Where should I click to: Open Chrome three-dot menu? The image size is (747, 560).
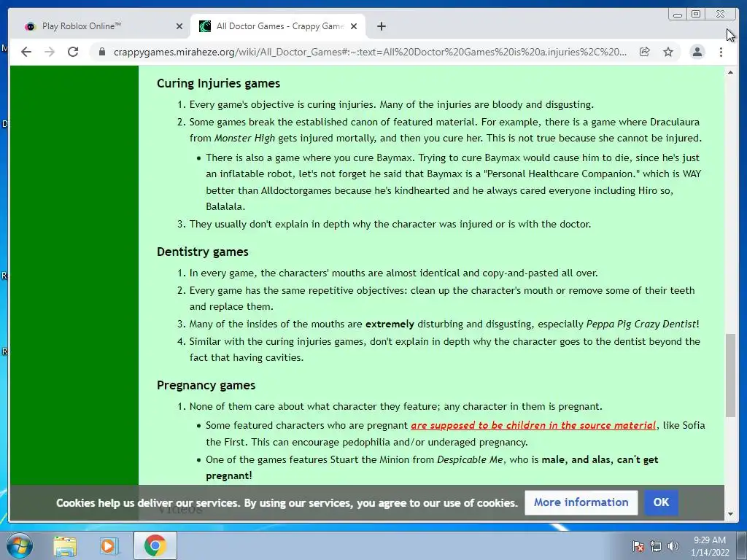[x=721, y=52]
